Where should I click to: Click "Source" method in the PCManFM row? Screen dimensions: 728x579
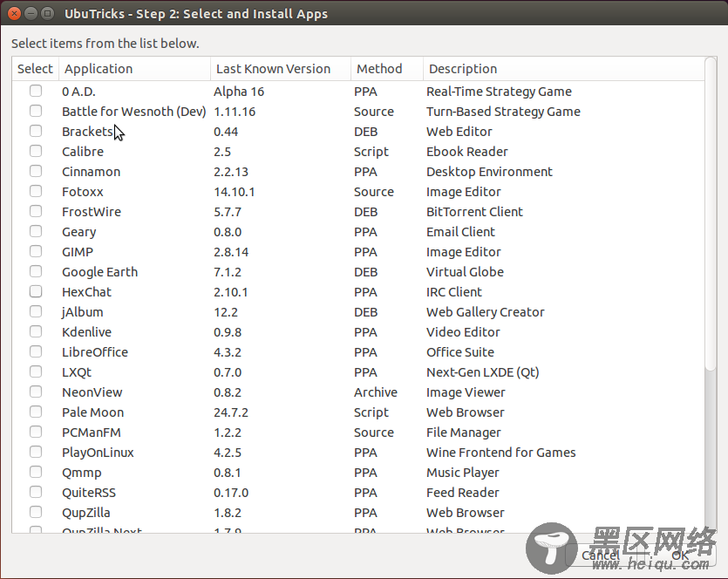tap(374, 433)
